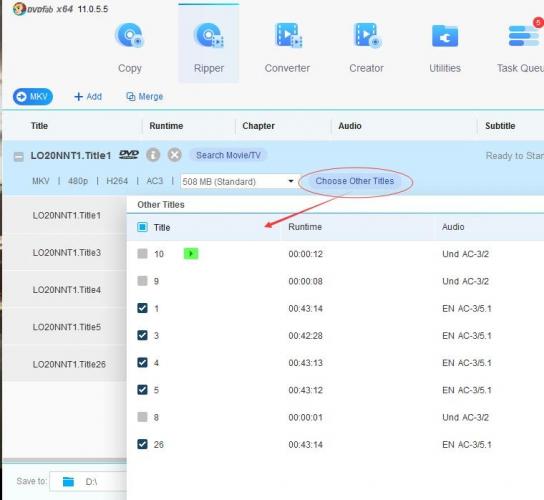Check the title 8 checkbox
544x500 pixels.
coord(142,417)
